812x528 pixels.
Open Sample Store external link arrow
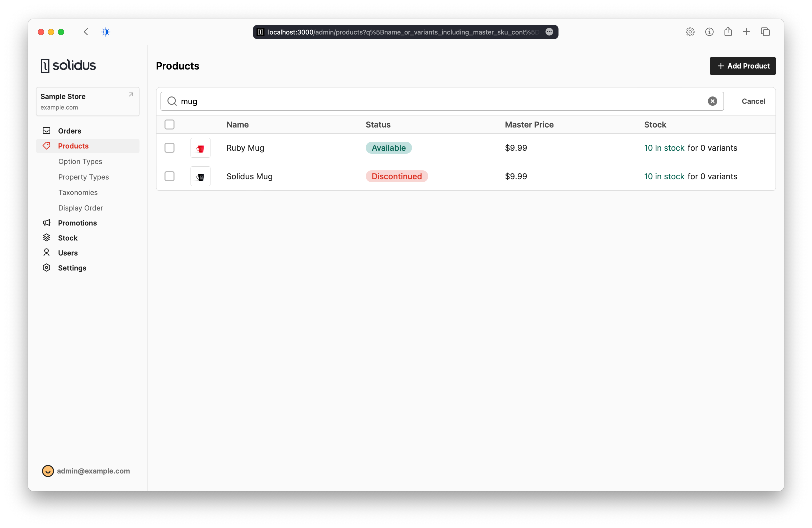(x=131, y=95)
